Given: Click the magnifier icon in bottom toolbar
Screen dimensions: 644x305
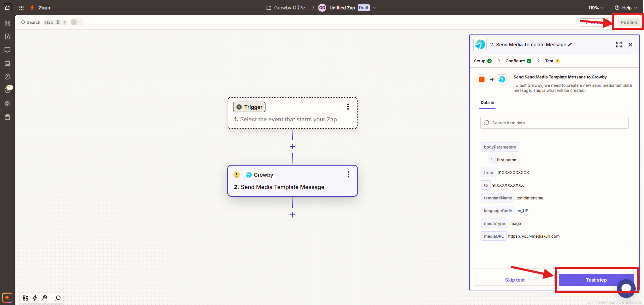Looking at the screenshot, I should (58, 298).
